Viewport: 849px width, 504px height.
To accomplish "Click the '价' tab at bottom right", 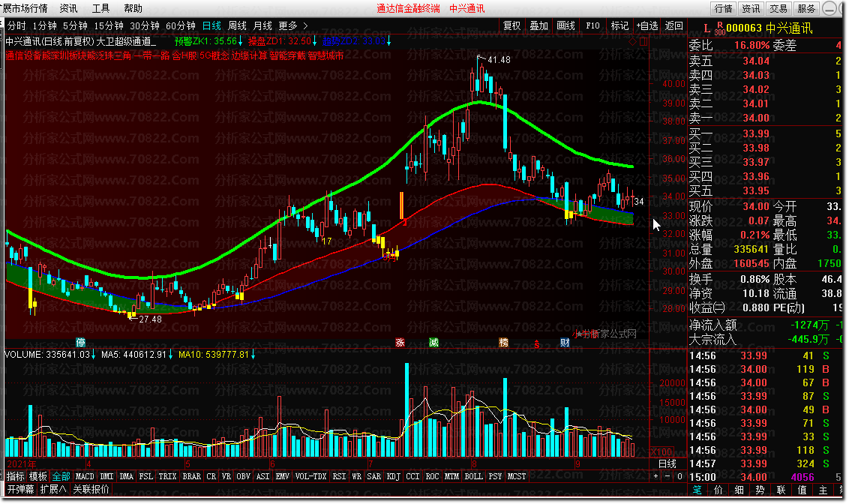I will (x=718, y=490).
